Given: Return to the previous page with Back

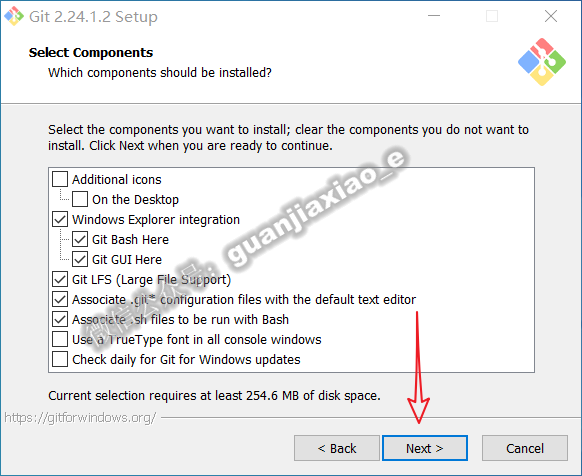Looking at the screenshot, I should [x=337, y=448].
